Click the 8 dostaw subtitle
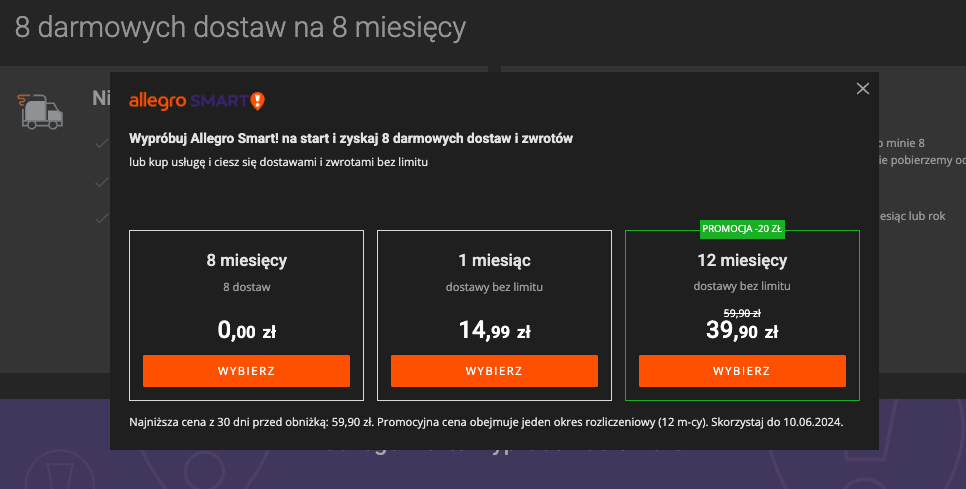Viewport: 966px width, 489px height. click(x=246, y=287)
